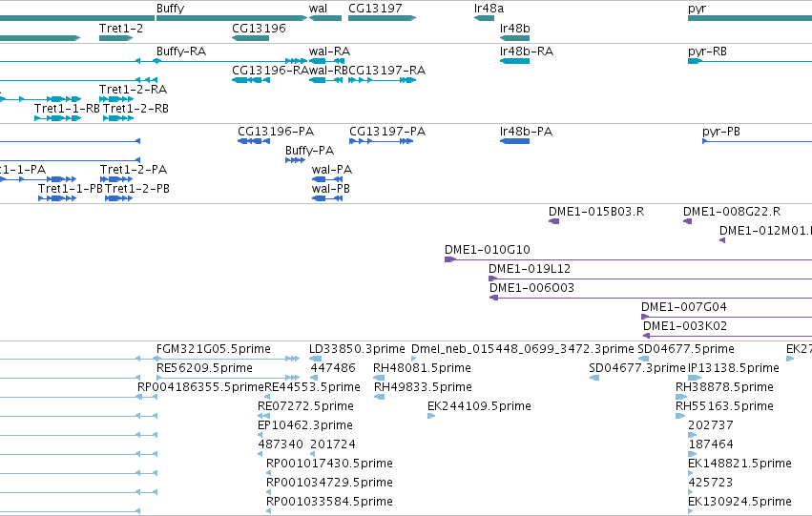
Task: Select the Tret1-2-RB transcript
Action: 118,118
